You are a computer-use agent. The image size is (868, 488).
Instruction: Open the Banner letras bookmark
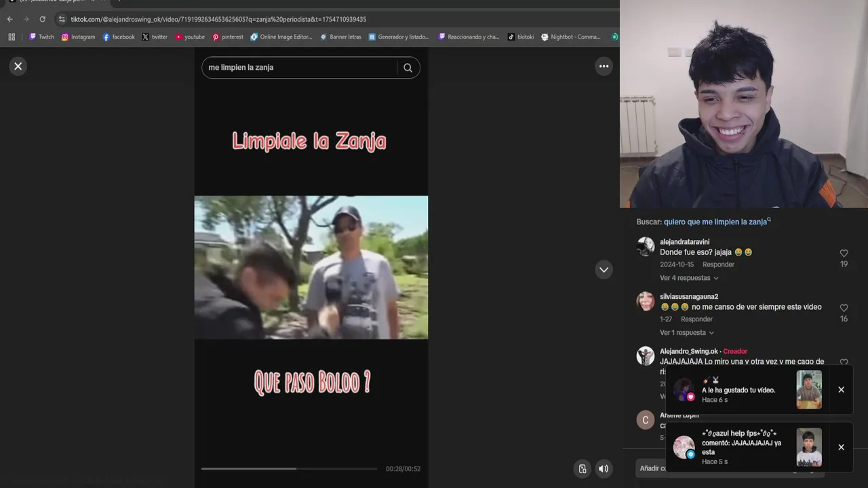340,37
